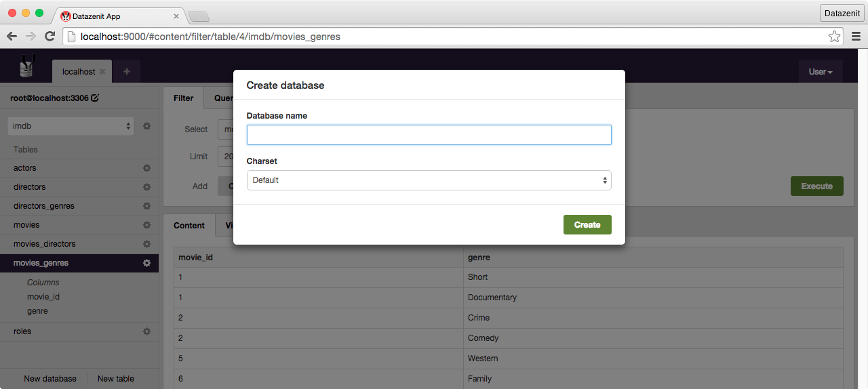Edit connection icon next to root@localhost:3306
This screenshot has width=868, height=389.
[95, 98]
